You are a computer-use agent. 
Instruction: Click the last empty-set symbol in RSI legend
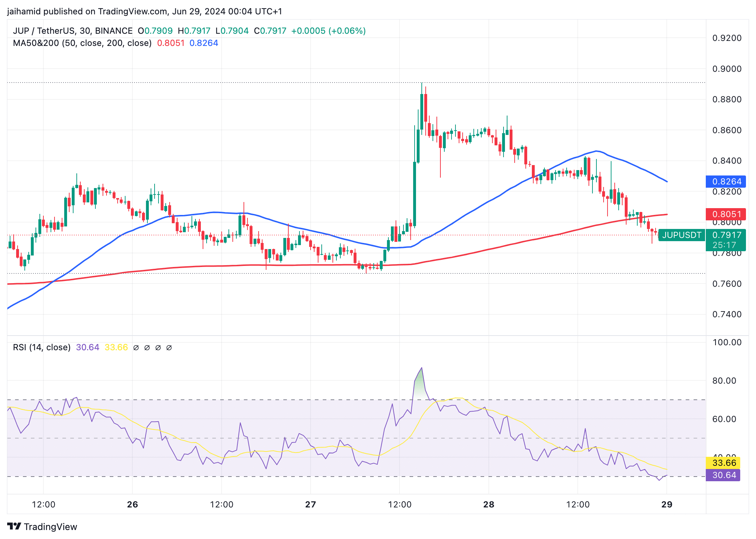tap(169, 348)
